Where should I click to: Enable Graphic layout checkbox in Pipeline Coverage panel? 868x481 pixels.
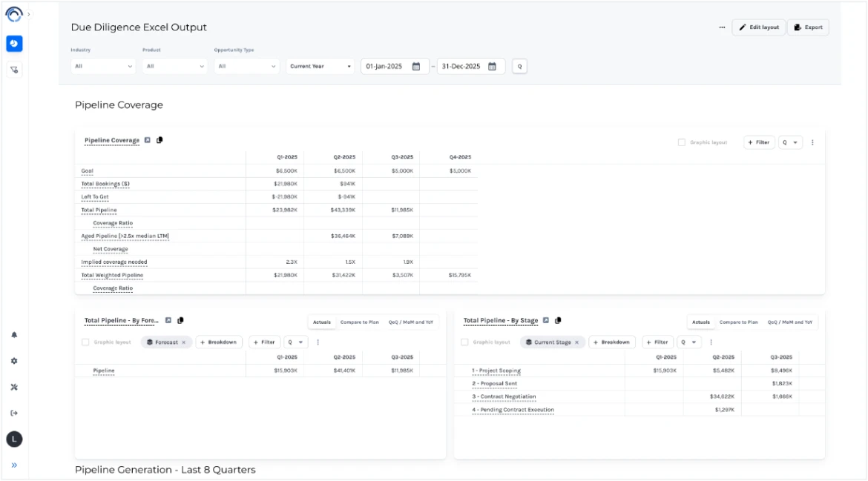coord(682,142)
